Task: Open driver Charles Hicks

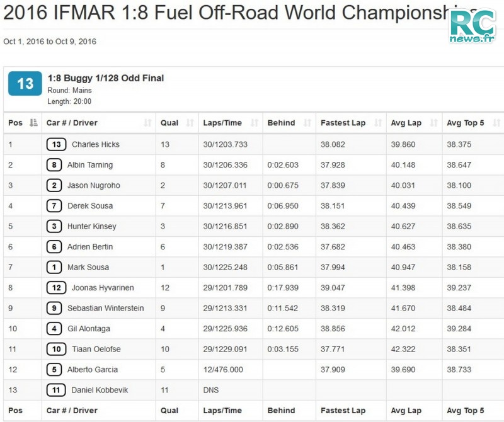Action: click(95, 144)
